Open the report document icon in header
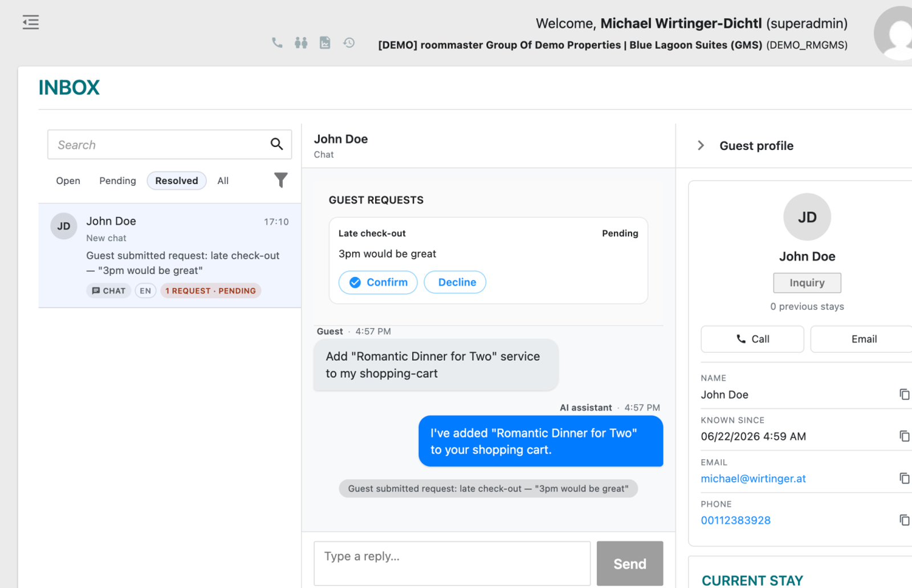This screenshot has width=912, height=588. coord(325,43)
